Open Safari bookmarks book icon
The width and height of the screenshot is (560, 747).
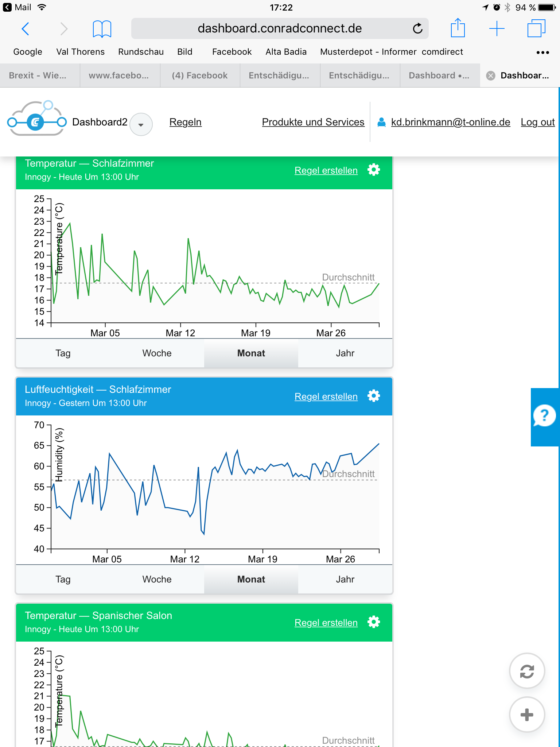click(102, 28)
